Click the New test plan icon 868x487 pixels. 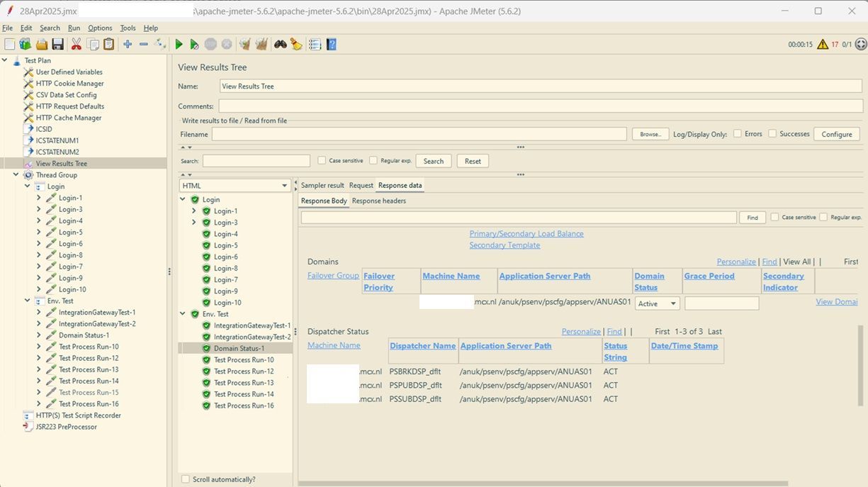pyautogui.click(x=9, y=44)
